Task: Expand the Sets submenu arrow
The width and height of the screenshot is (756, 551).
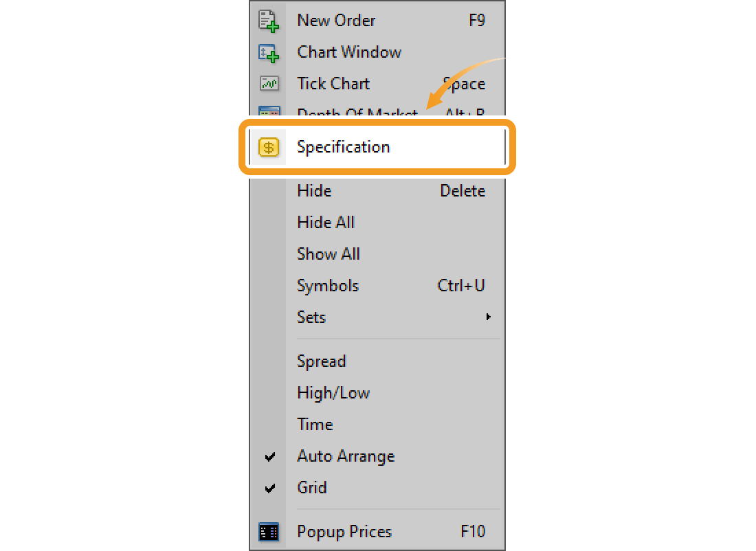Action: tap(489, 317)
